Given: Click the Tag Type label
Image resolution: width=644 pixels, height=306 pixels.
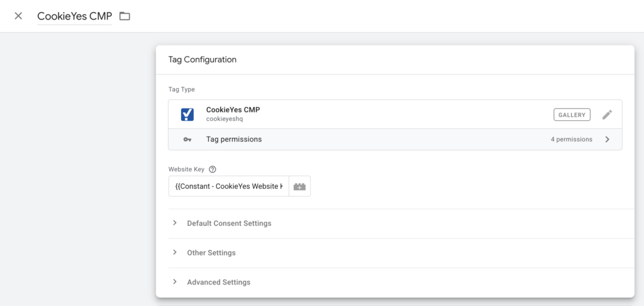Looking at the screenshot, I should tap(182, 89).
